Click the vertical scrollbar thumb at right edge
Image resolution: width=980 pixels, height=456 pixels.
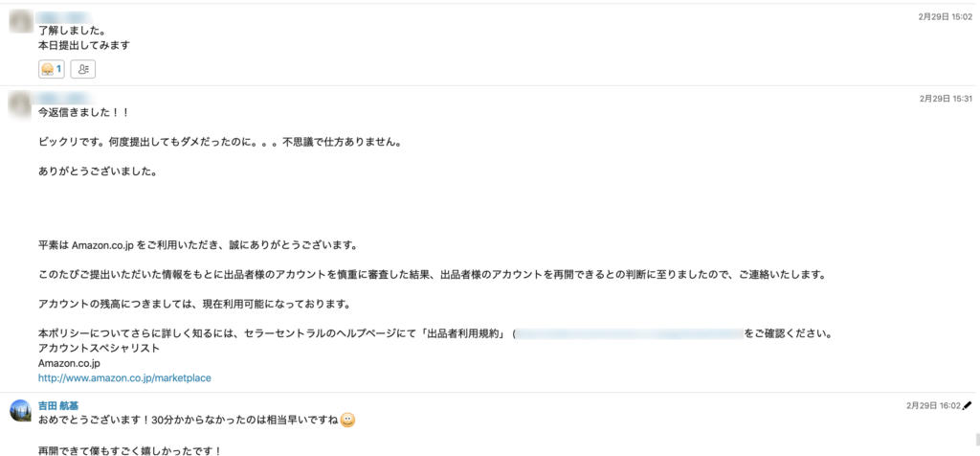pyautogui.click(x=977, y=439)
